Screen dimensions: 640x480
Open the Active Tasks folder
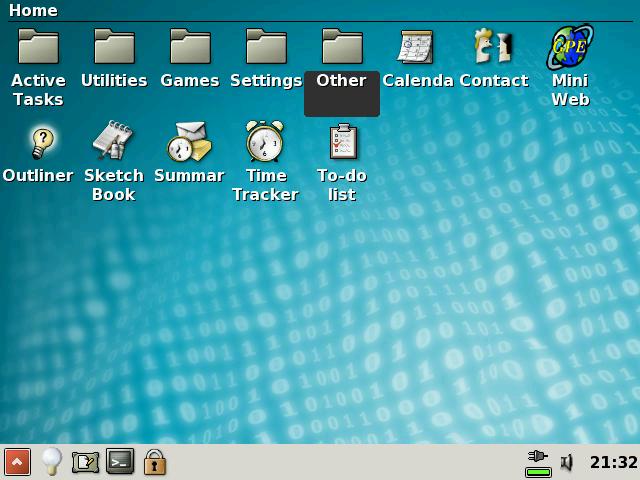point(38,47)
